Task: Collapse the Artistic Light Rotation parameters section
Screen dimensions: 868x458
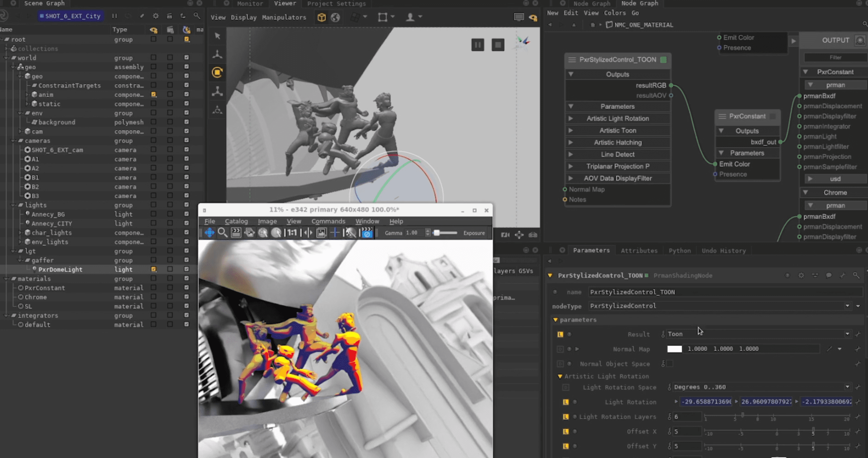Action: (560, 376)
